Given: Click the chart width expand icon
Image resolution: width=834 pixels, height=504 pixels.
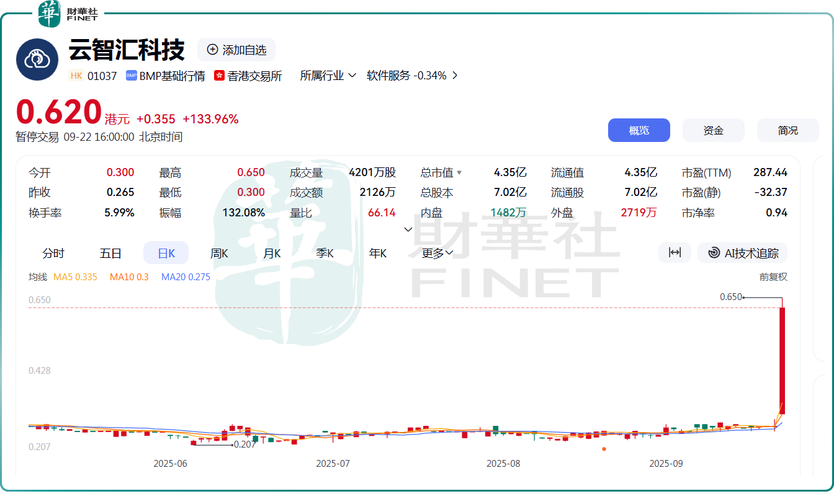Looking at the screenshot, I should [675, 252].
